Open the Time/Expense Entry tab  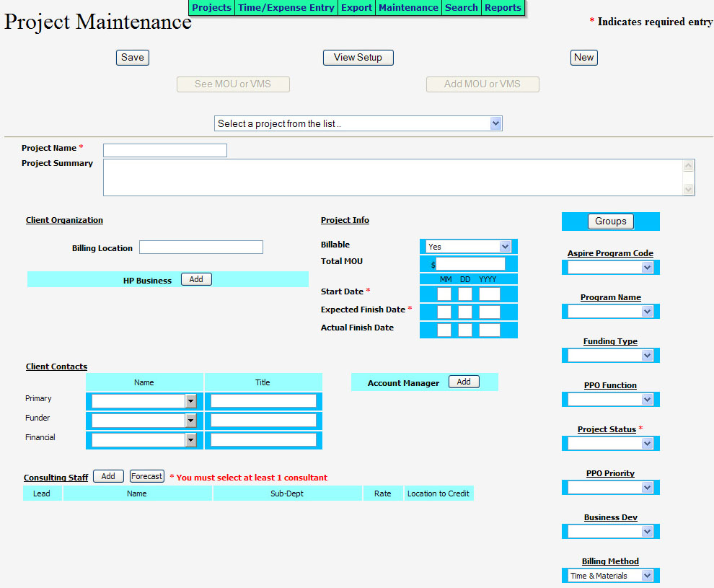click(286, 8)
